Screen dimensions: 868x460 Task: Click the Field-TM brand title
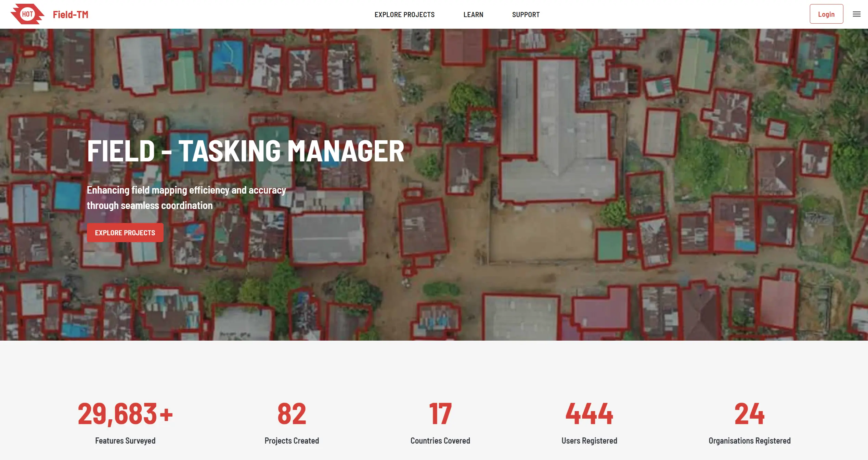point(70,14)
